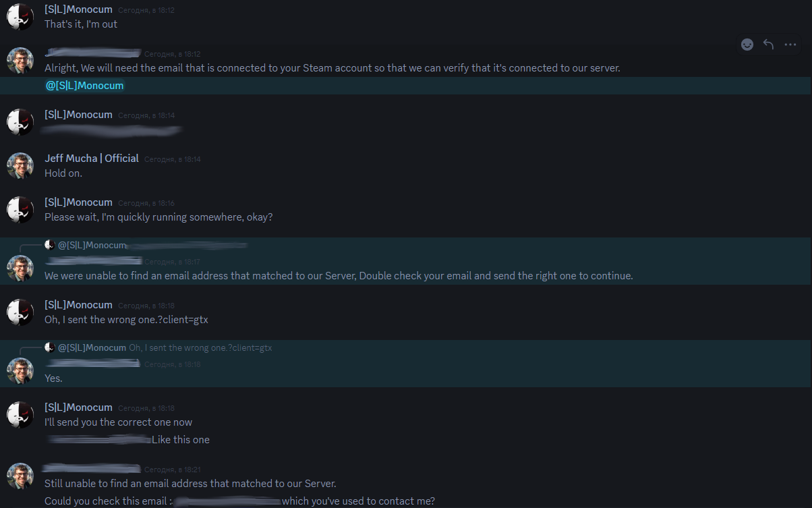812x508 pixels.
Task: Open the "Jeff Mucha | Official" username profile
Action: (92, 159)
